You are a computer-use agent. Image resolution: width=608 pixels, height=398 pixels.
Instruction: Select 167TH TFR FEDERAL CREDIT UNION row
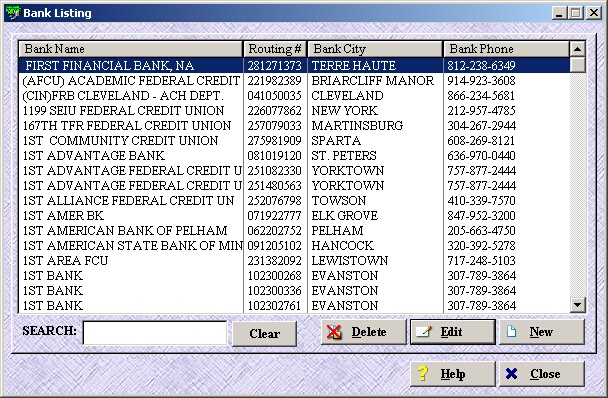pos(294,126)
